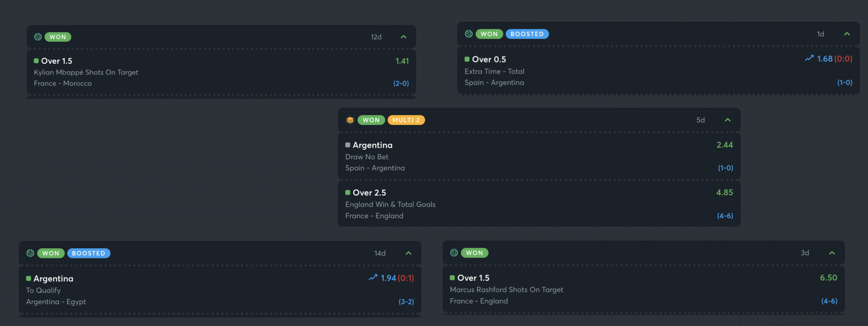The width and height of the screenshot is (868, 326).
Task: Click soccer ball icon on Argentina To Qualify card
Action: 30,253
